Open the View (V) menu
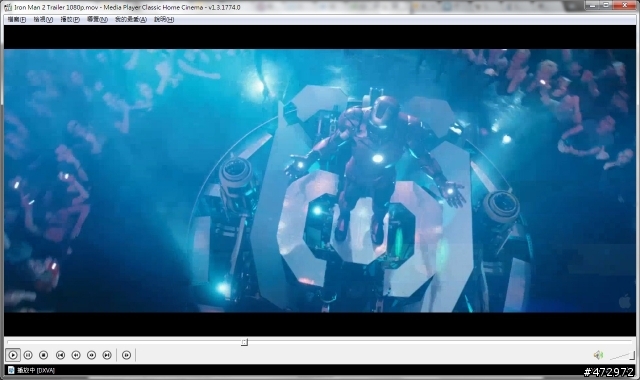The image size is (640, 380). (43, 20)
